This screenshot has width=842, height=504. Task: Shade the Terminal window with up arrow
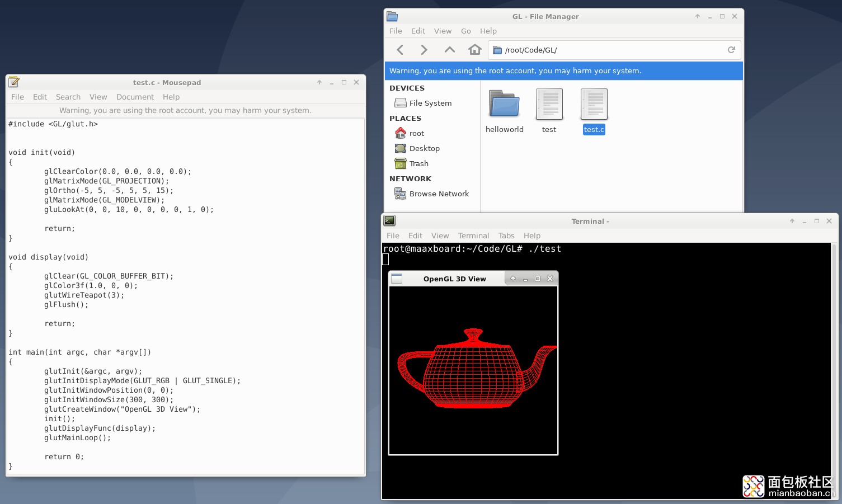[x=792, y=221]
